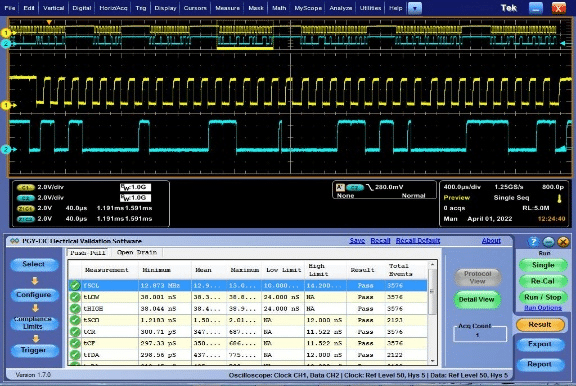This screenshot has height=386, width=576.
Task: Click the Trigger step button
Action: tap(33, 350)
